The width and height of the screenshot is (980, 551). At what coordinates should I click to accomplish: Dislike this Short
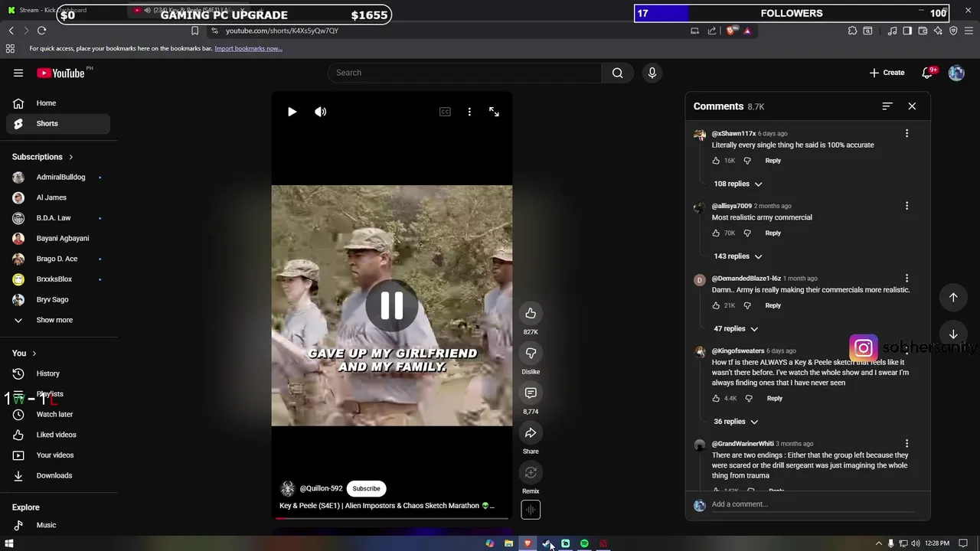pyautogui.click(x=531, y=353)
